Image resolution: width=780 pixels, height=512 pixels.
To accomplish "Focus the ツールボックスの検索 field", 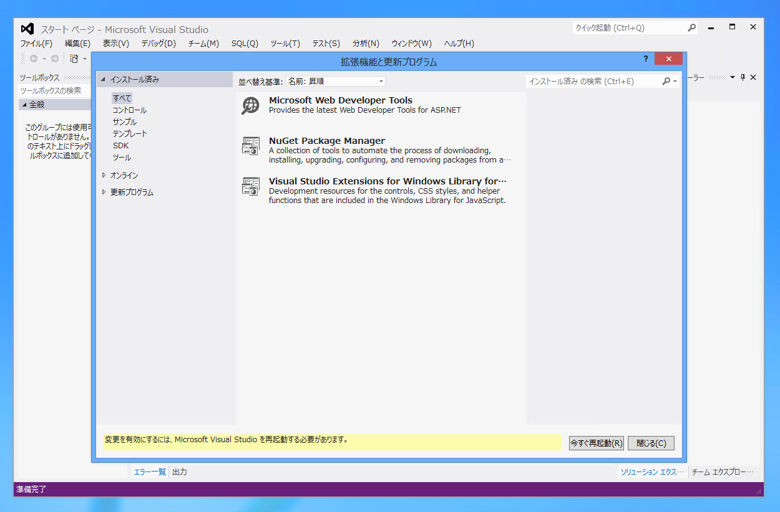I will 54,91.
